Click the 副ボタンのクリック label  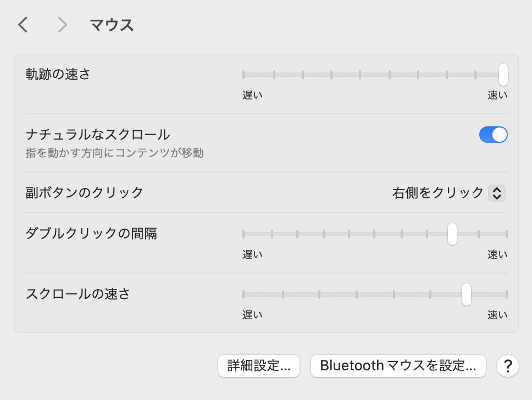tap(85, 193)
